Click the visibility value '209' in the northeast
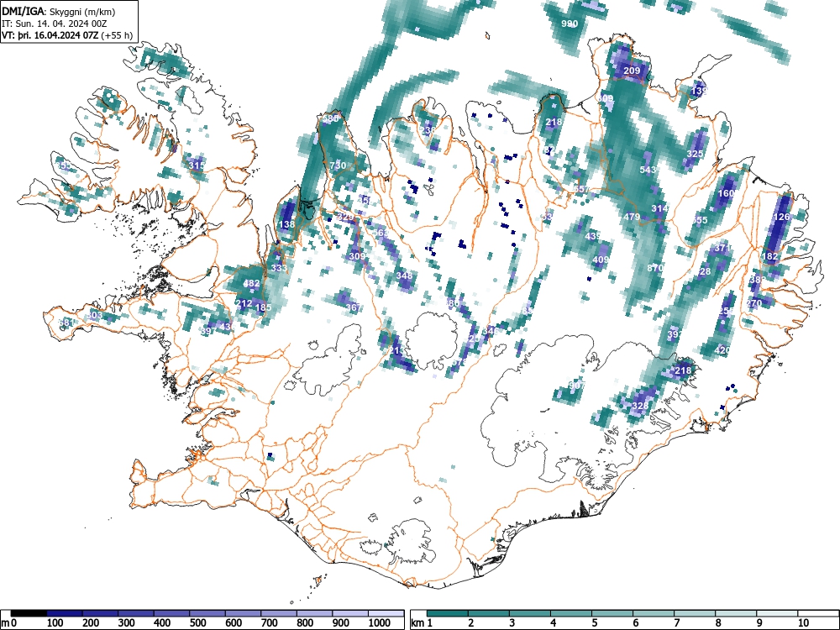Image resolution: width=840 pixels, height=630 pixels. coord(632,71)
